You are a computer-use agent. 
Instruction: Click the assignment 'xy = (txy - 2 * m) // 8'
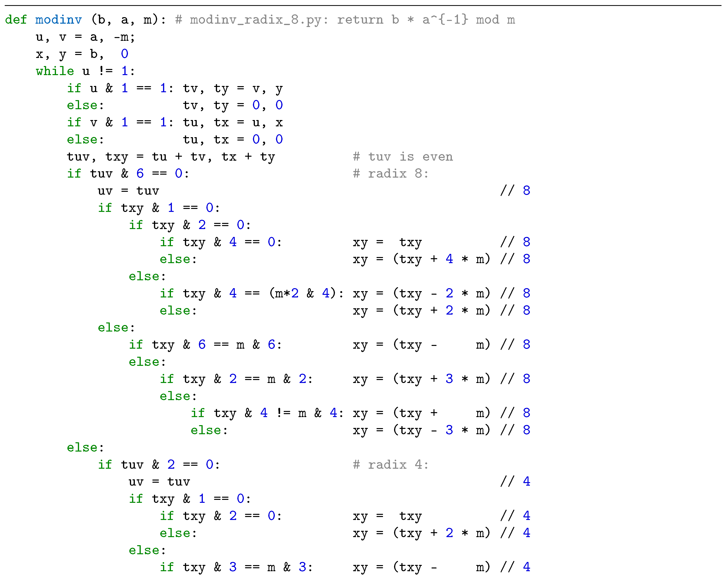click(441, 294)
